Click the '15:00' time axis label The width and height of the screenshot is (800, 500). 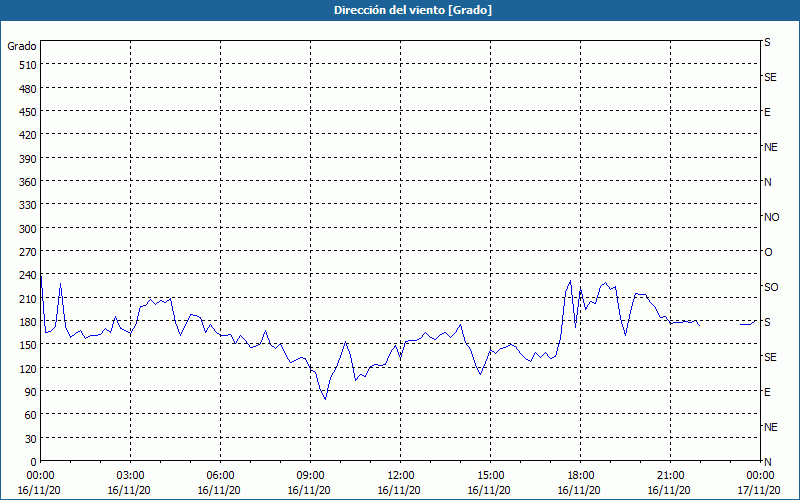pos(490,476)
